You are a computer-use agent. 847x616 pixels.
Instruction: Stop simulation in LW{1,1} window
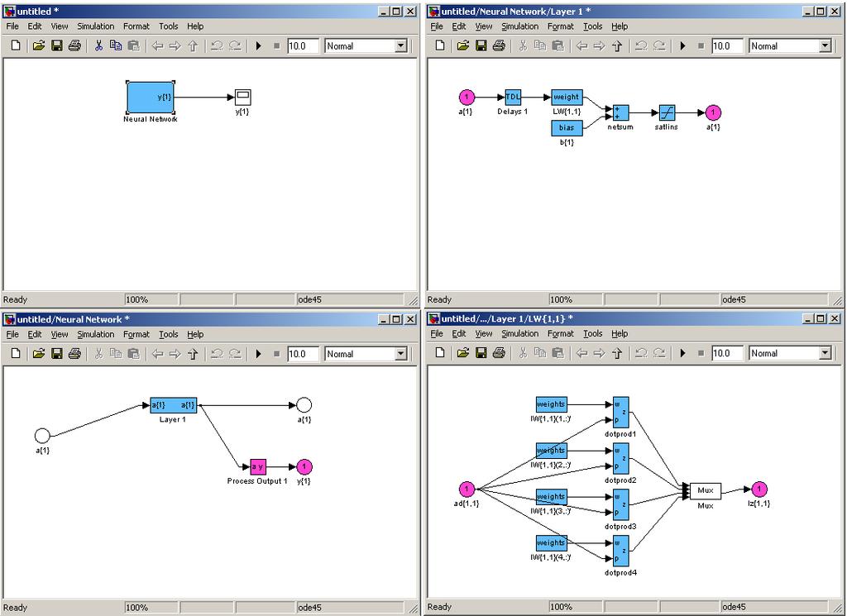coord(701,353)
